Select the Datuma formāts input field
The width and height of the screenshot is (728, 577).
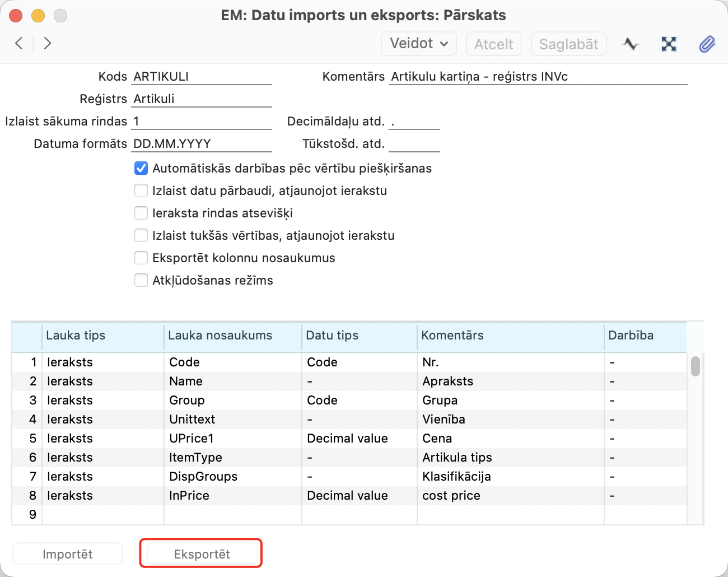click(x=202, y=144)
